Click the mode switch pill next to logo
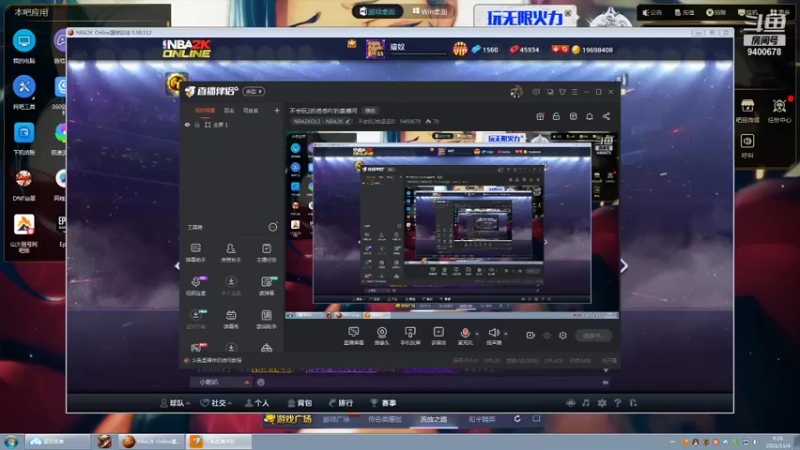800x450 pixels. pyautogui.click(x=254, y=91)
